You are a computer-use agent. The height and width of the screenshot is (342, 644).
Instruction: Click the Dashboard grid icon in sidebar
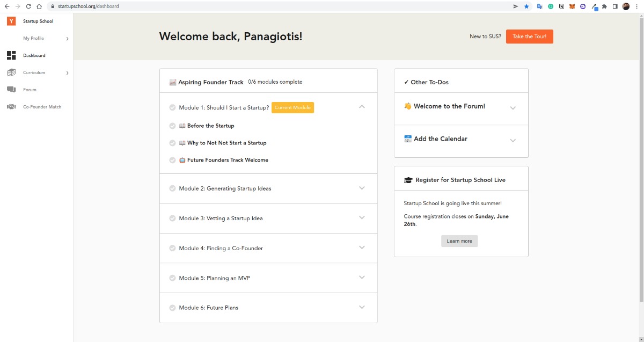tap(11, 55)
